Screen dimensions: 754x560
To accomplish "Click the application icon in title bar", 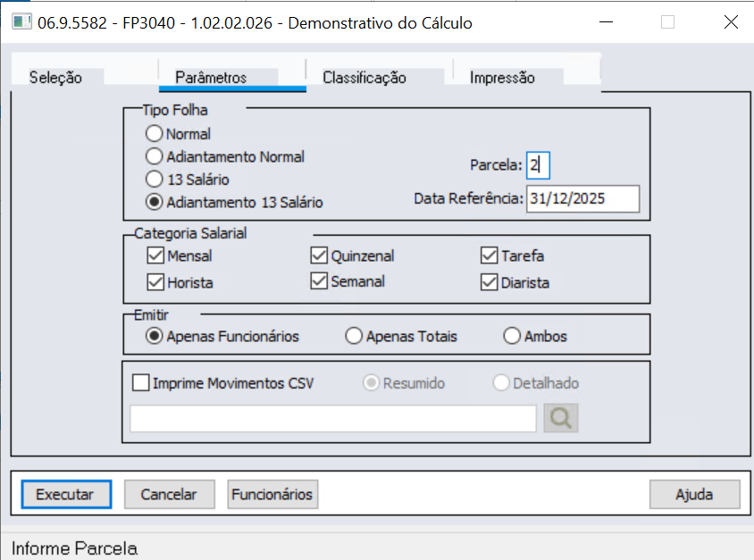I will point(21,22).
